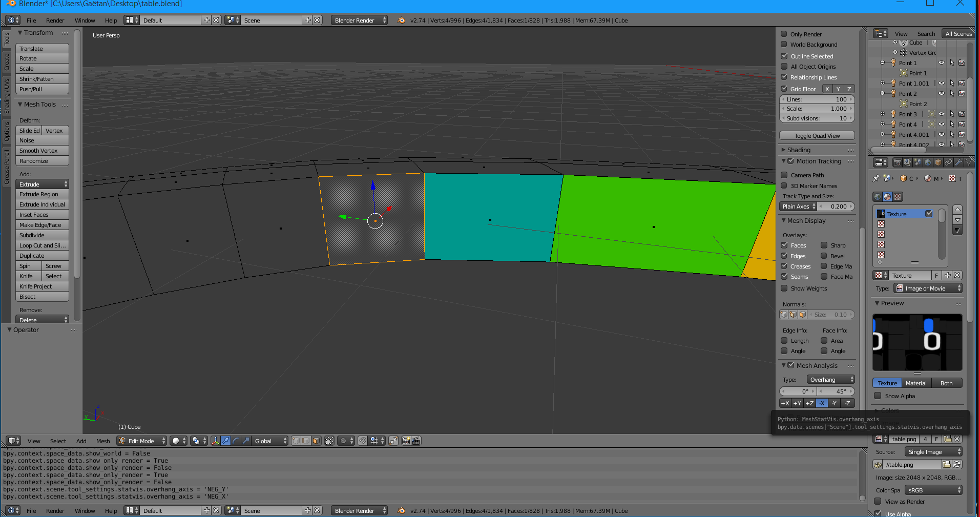Open the Overhang analysis type dropdown
Viewport: 980px width, 517px height.
[x=830, y=380]
